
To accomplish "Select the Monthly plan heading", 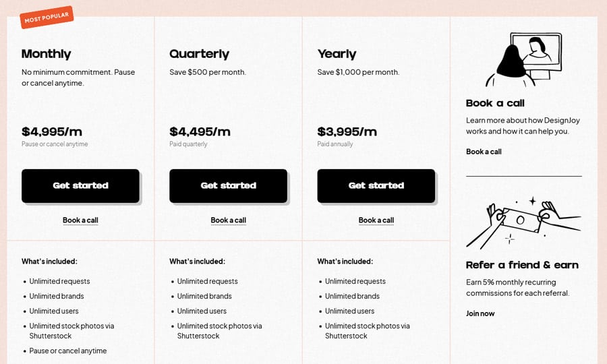I will (47, 54).
